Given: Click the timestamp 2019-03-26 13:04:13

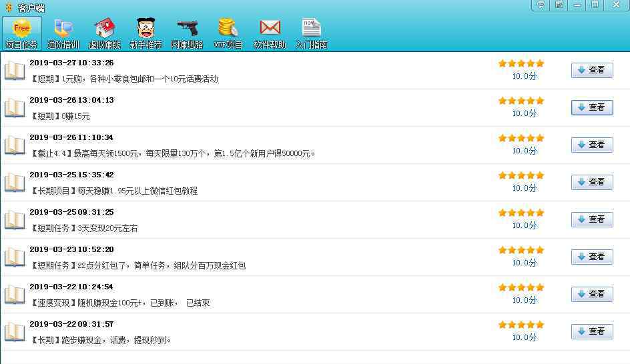Looking at the screenshot, I should point(71,100).
